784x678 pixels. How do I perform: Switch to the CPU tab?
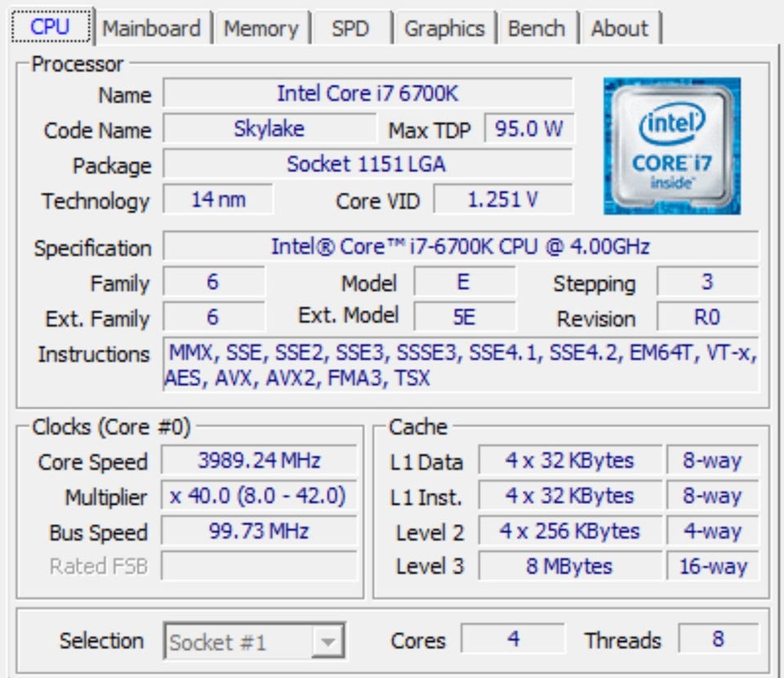(50, 26)
